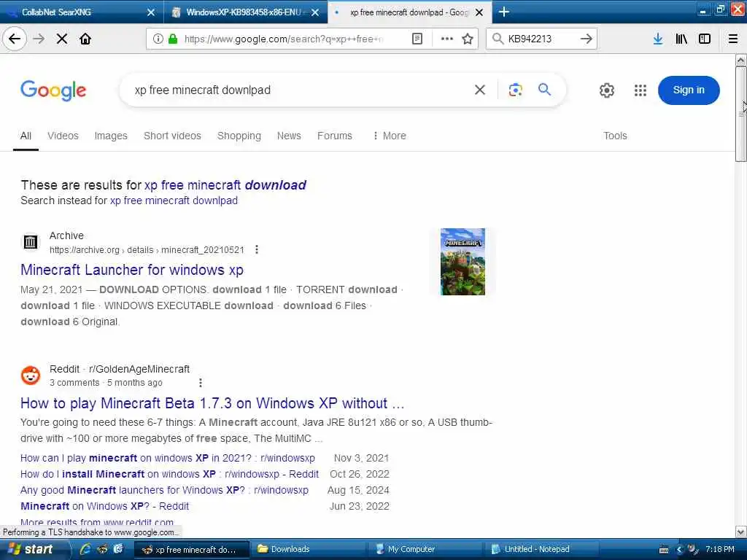
Task: Open the Reddit result options menu
Action: (201, 383)
